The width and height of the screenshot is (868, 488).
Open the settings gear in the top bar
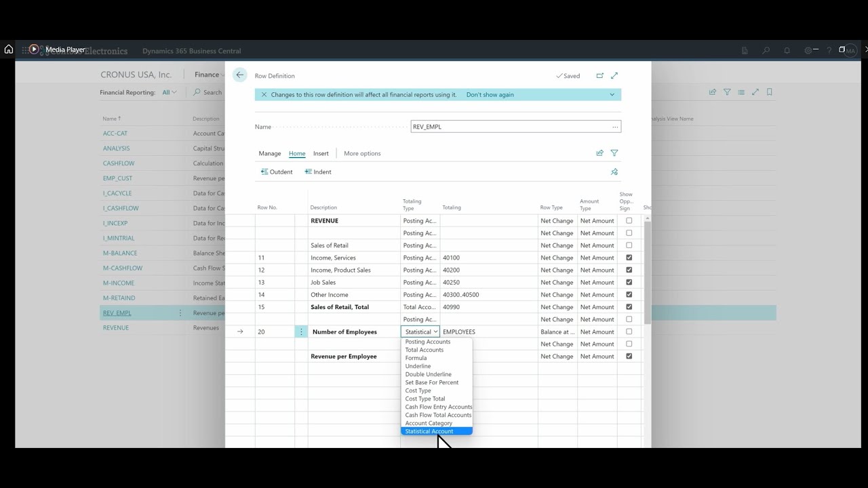click(x=808, y=51)
